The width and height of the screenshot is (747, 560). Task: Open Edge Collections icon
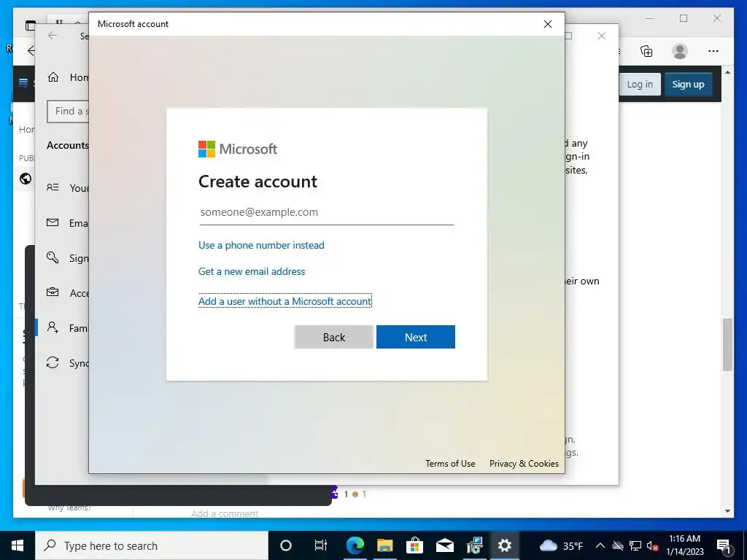click(646, 51)
